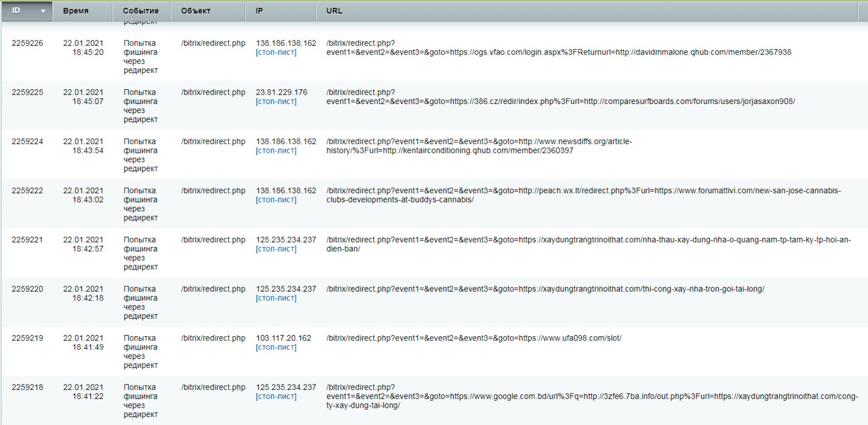868x425 pixels.
Task: Click timestamp 22.01.2021 18:45:20
Action: pyautogui.click(x=84, y=48)
